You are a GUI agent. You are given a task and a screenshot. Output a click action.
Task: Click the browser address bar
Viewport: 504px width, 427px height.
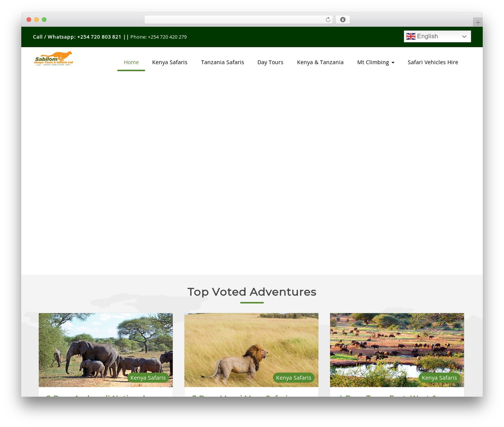[x=239, y=20]
